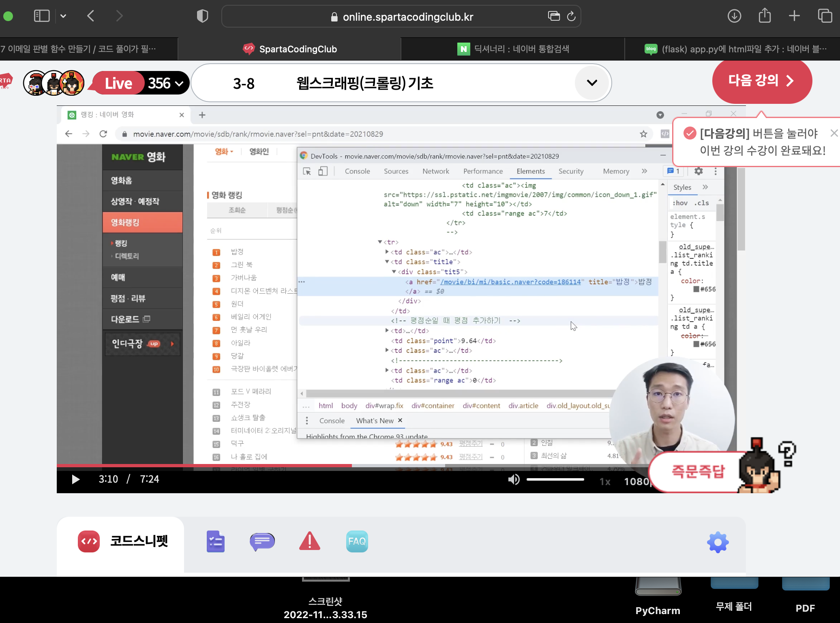
Task: Collapse the tr element node
Action: [x=380, y=242]
